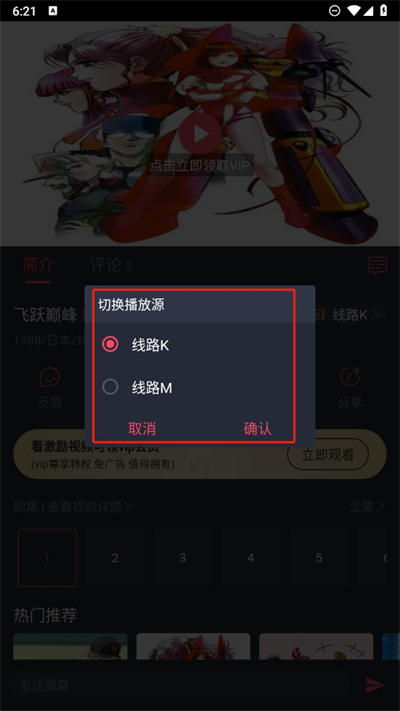Open the danmaku comment list icon
This screenshot has height=711, width=400.
377,265
